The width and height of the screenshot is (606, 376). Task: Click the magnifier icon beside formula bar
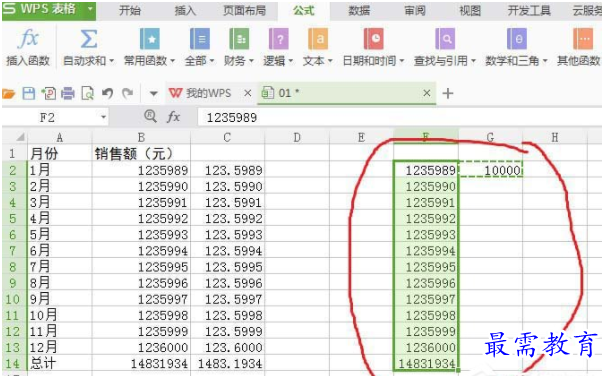[150, 116]
